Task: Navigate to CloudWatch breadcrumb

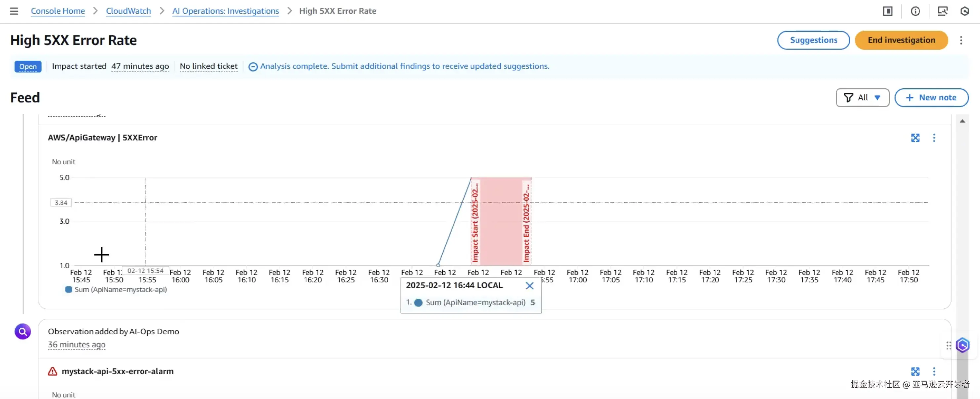Action: 128,11
